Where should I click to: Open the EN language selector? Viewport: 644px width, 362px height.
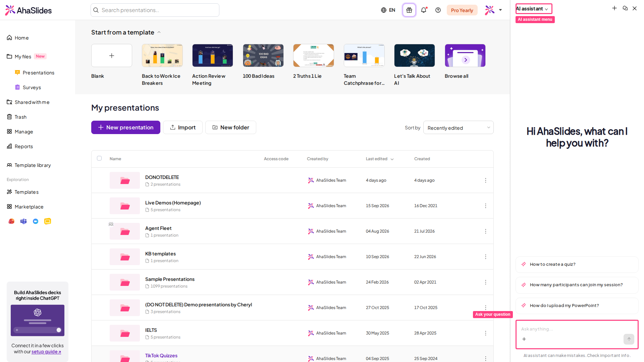pyautogui.click(x=388, y=10)
